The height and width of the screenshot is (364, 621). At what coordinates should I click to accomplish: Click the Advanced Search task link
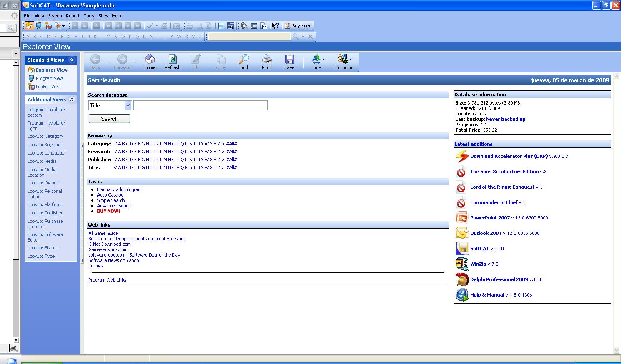pos(115,206)
